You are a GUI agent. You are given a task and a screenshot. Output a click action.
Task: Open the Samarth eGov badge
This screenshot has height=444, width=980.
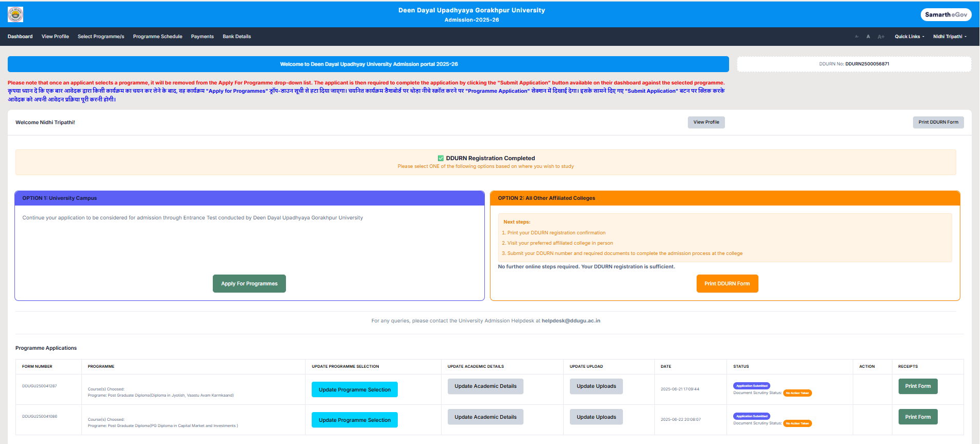pos(946,14)
